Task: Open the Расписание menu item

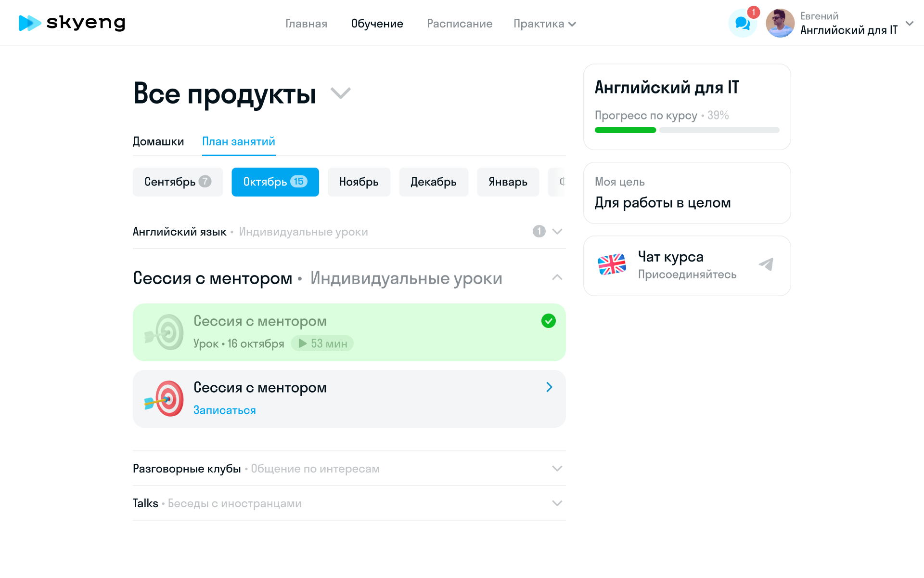Action: 459,23
